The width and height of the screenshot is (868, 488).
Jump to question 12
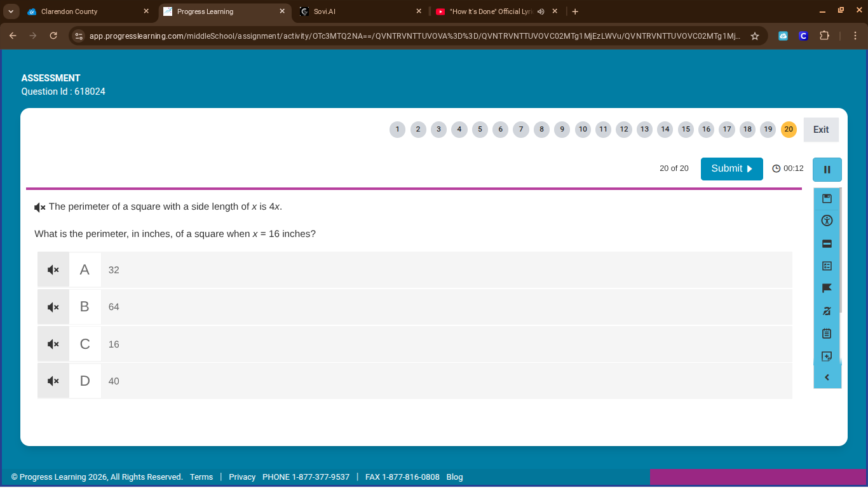coord(624,130)
